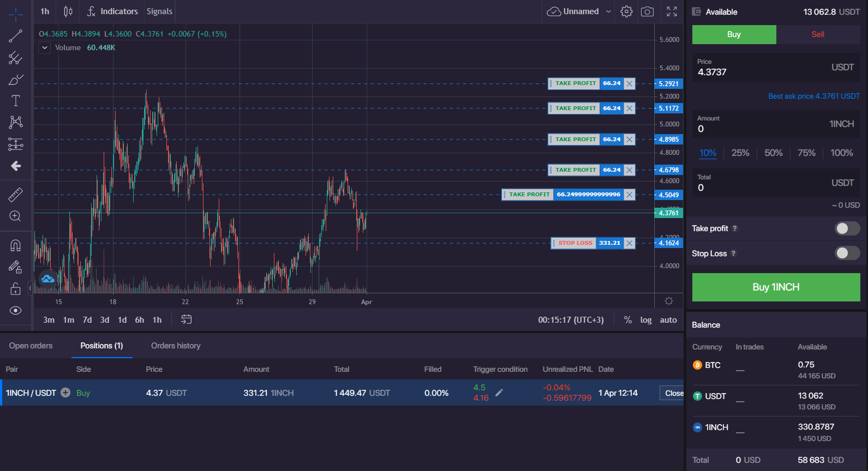Image resolution: width=868 pixels, height=471 pixels.
Task: Cancel the take profit at 4.6798
Action: click(x=630, y=170)
